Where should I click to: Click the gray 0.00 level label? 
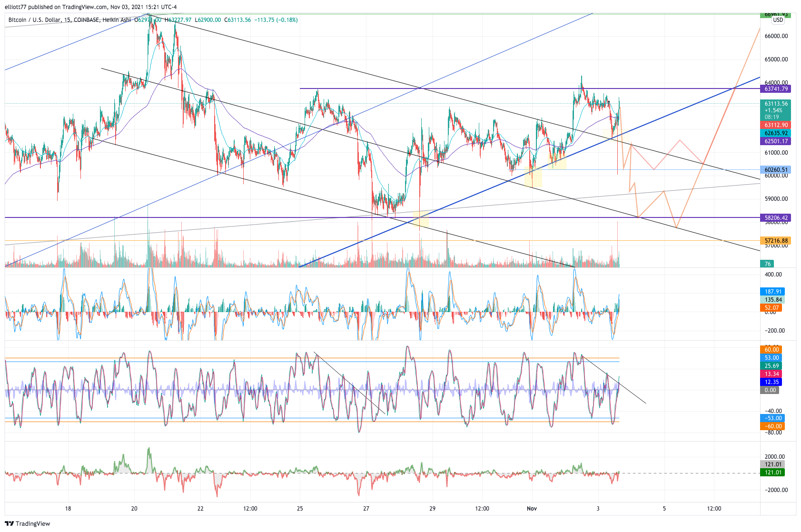click(770, 390)
